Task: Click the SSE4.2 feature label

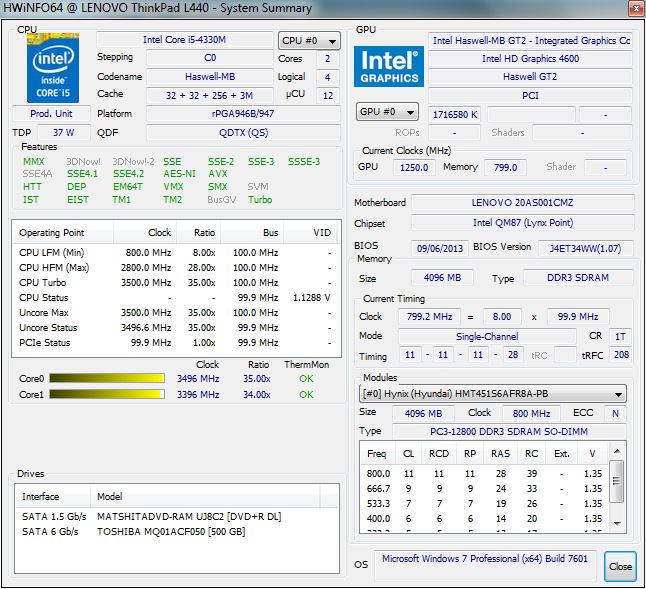Action: tap(129, 174)
